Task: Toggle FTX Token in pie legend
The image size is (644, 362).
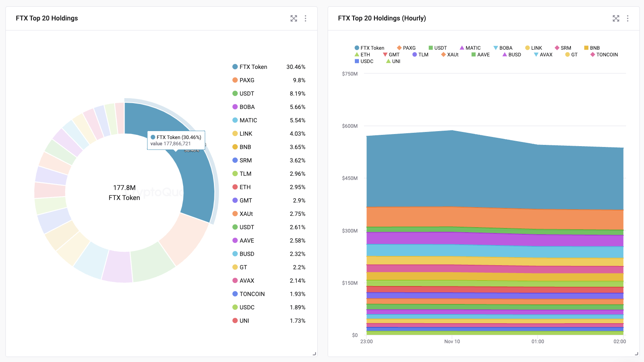Action: 250,67
